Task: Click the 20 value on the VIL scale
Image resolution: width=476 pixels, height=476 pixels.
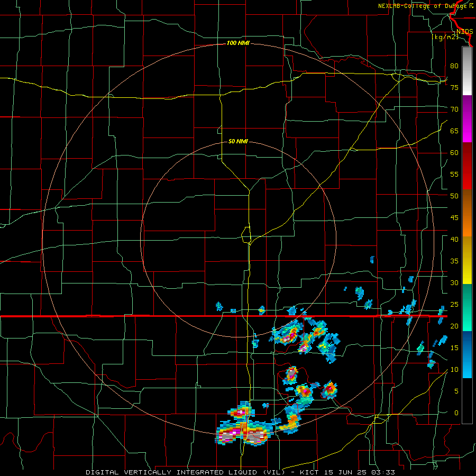Action: click(454, 326)
